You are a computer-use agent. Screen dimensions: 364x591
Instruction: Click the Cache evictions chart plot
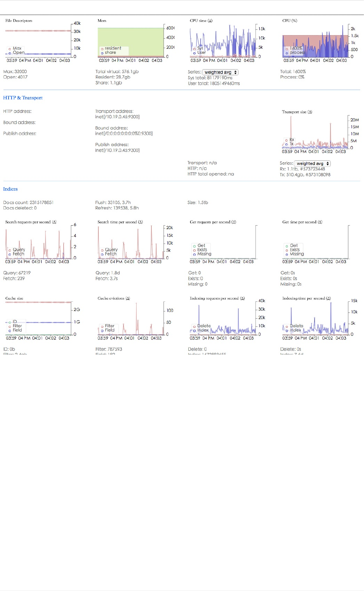pyautogui.click(x=131, y=318)
